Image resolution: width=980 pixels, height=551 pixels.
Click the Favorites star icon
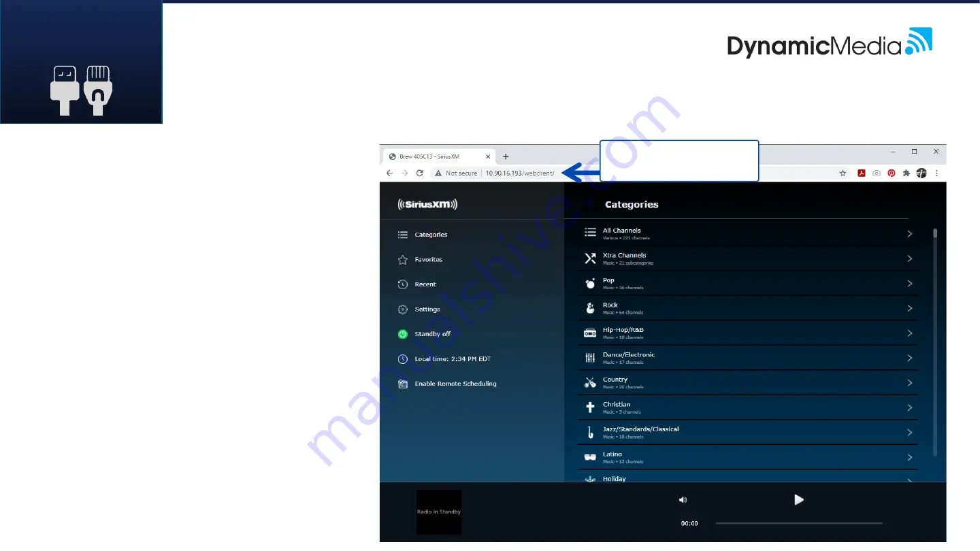pyautogui.click(x=402, y=260)
